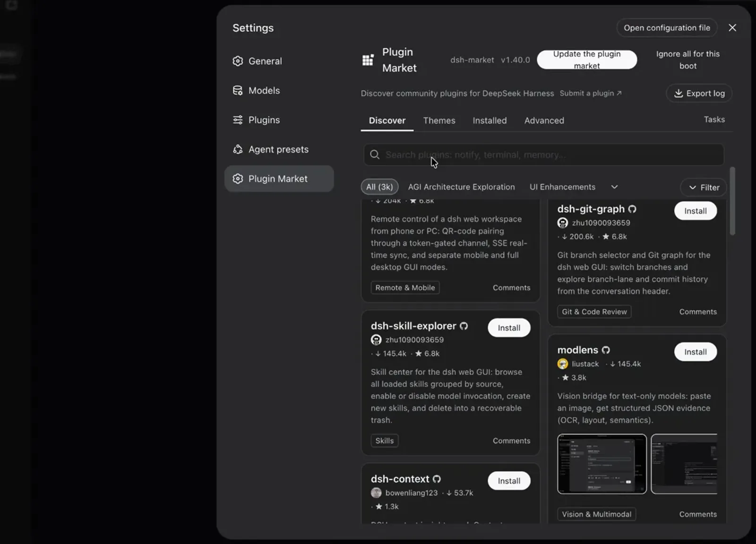
Task: Open the Plugins settings section
Action: pos(279,120)
